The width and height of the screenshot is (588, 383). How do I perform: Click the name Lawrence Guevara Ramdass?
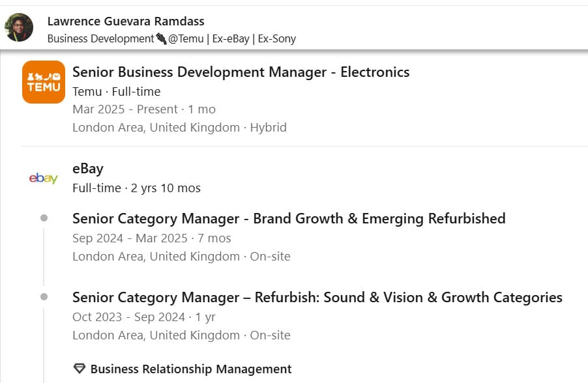(126, 21)
